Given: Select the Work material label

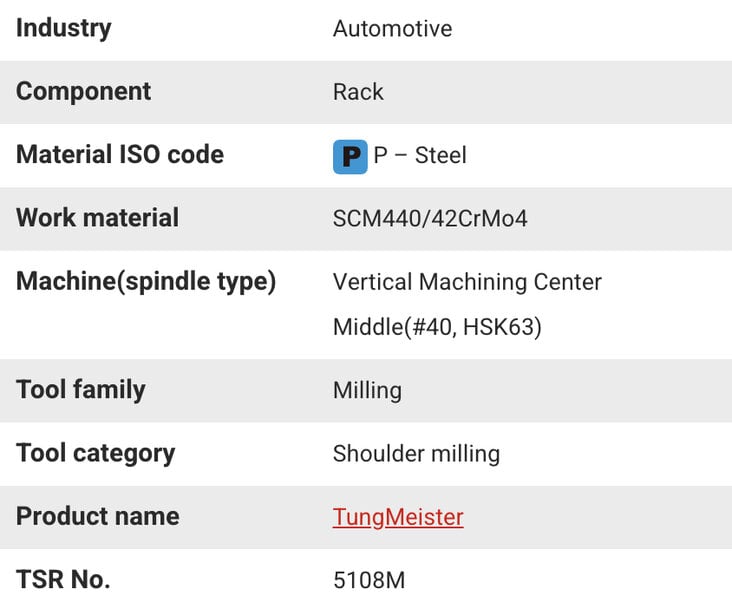Looking at the screenshot, I should click(x=98, y=217).
